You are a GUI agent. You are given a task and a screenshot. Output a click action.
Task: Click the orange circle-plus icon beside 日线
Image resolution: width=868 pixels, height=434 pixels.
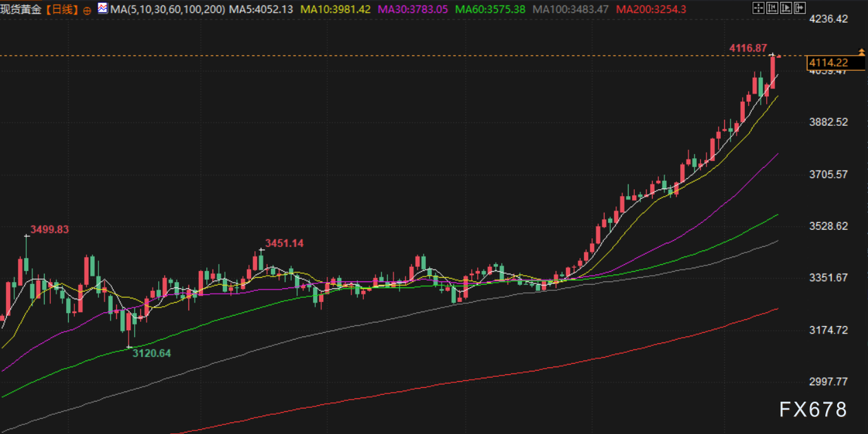tap(87, 10)
